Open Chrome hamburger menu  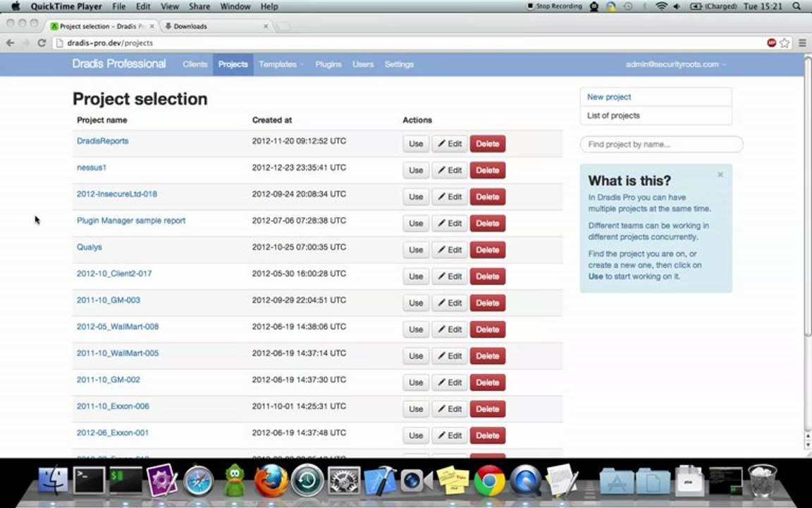pyautogui.click(x=802, y=43)
